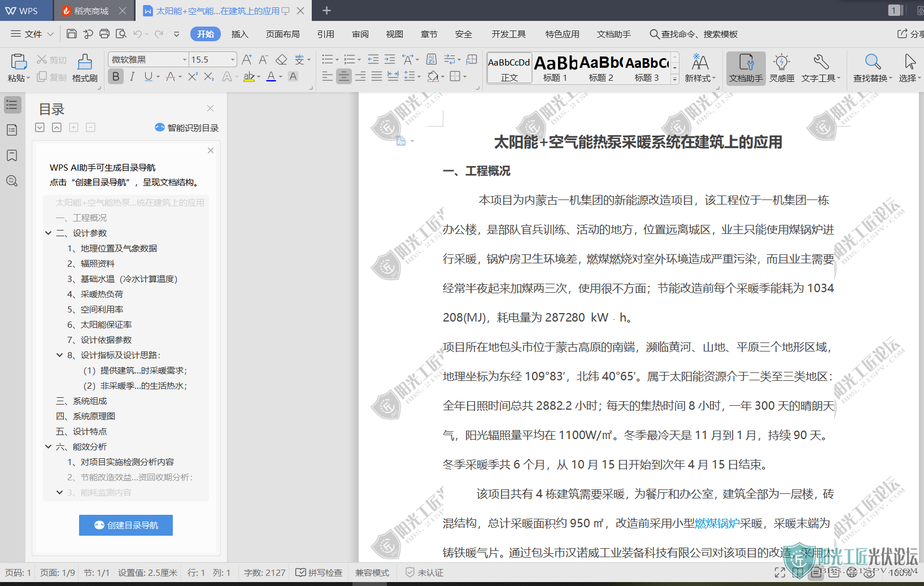Toggle Italic formatting
This screenshot has width=924, height=586.
132,76
